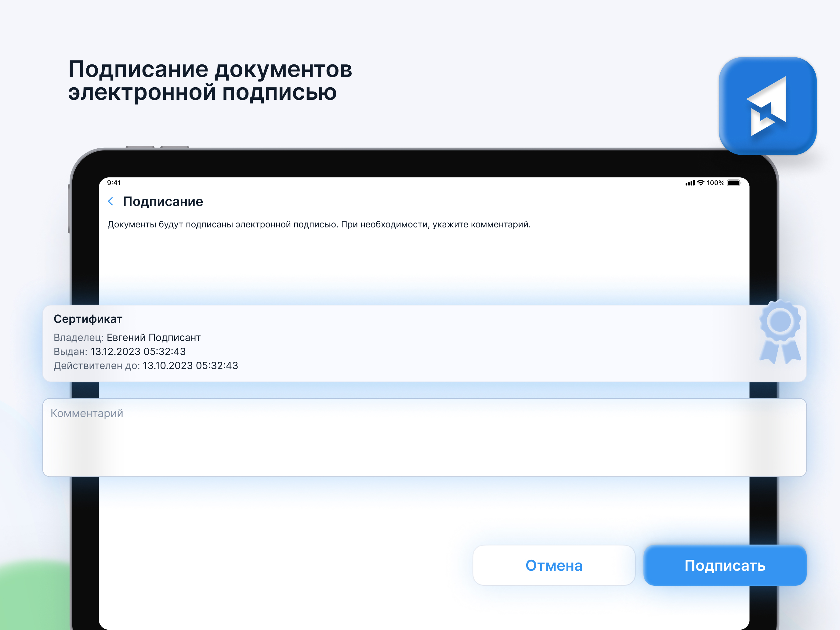Screen dimensions: 840x630
Task: Tap the cellular signal bars icon
Action: 690,183
